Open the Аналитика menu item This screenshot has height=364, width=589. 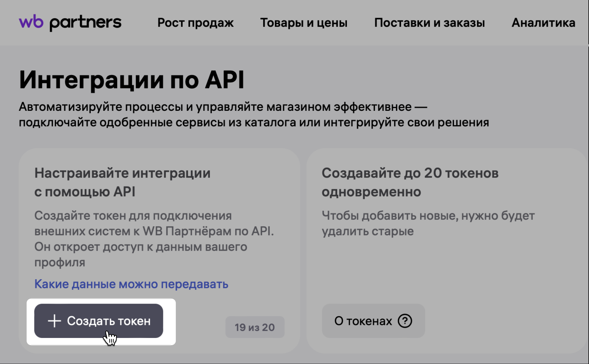pyautogui.click(x=543, y=23)
